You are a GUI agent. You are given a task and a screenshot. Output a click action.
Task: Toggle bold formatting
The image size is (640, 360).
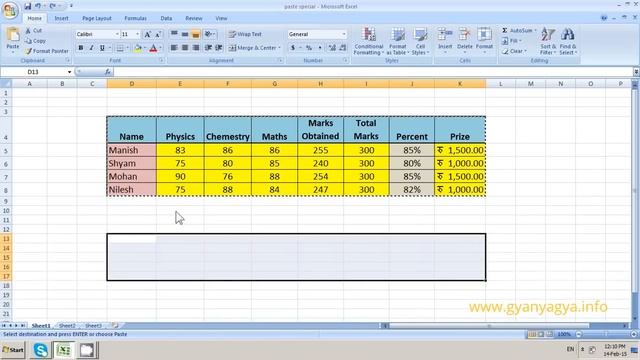coord(81,48)
